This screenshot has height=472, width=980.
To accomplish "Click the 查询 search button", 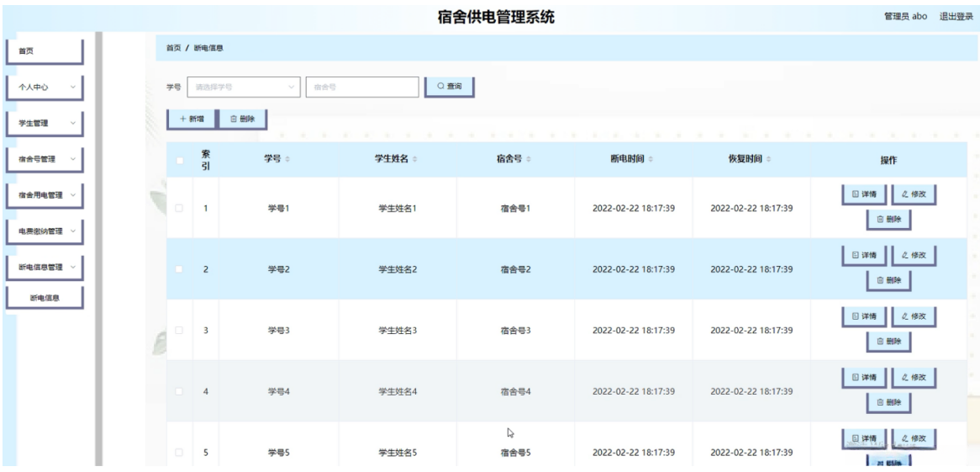I will [450, 87].
